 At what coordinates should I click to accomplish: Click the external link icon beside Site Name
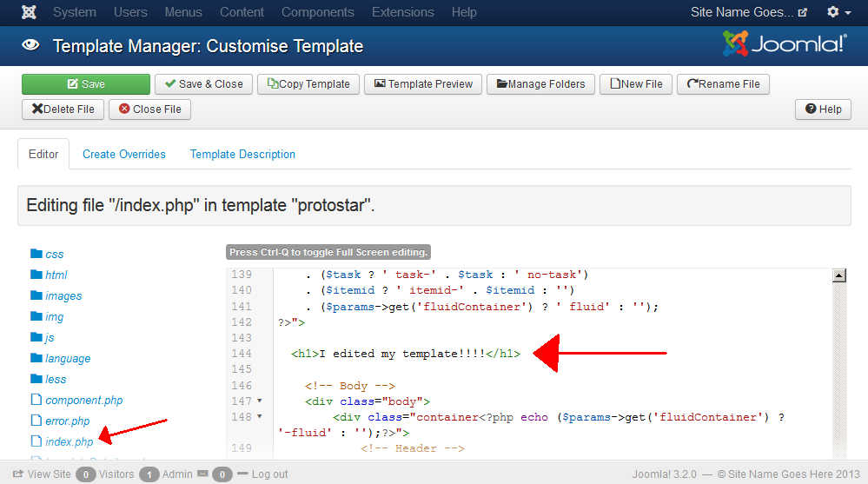(x=803, y=13)
